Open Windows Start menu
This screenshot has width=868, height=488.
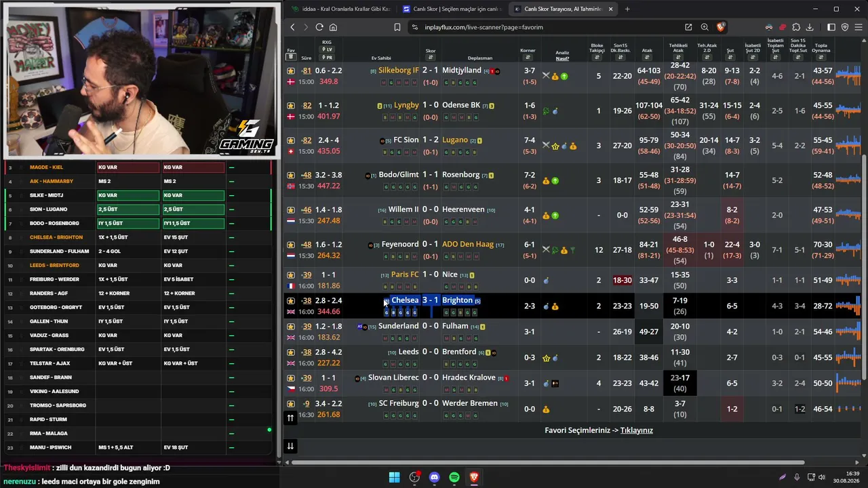(x=394, y=477)
